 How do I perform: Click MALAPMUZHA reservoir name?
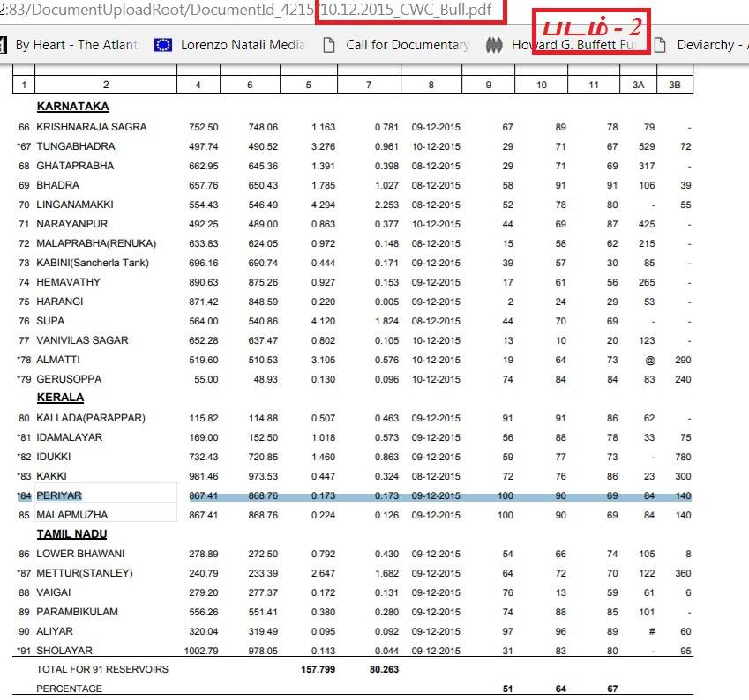pyautogui.click(x=72, y=515)
